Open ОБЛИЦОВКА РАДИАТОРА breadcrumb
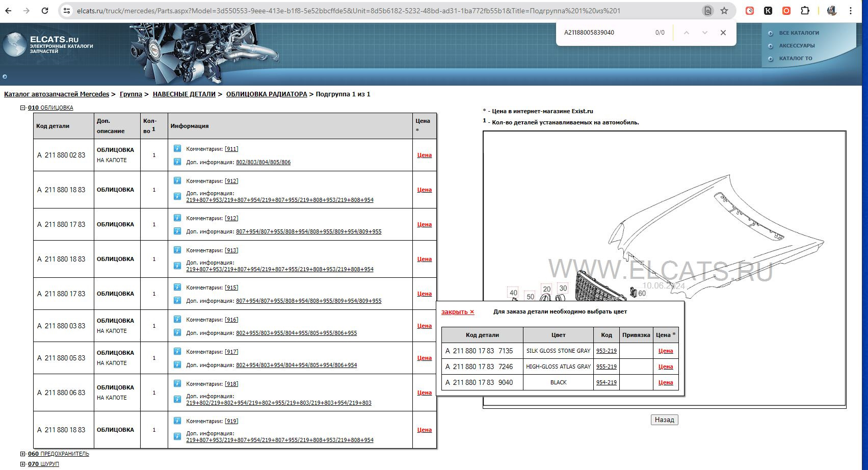 [267, 94]
